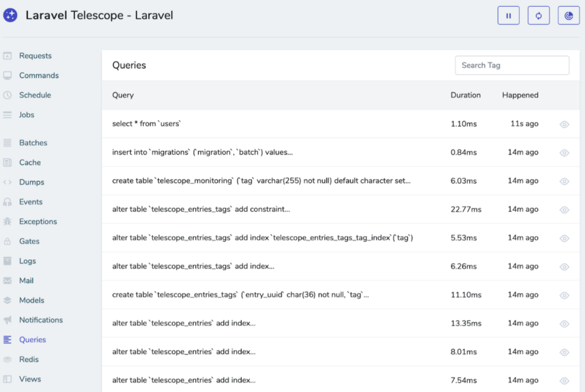
Task: Click eye icon in the 8.01ms query row
Action: coord(564,352)
